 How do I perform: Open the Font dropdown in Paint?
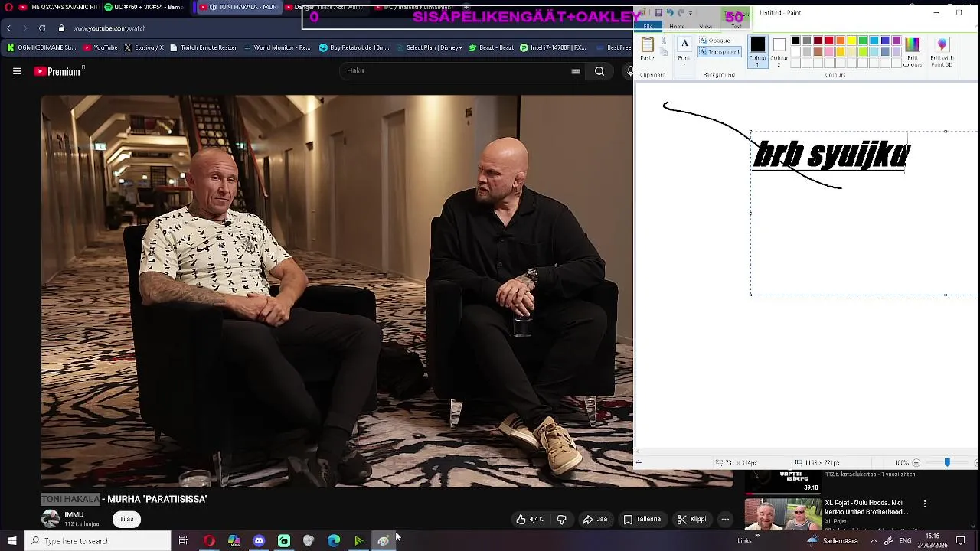(684, 49)
